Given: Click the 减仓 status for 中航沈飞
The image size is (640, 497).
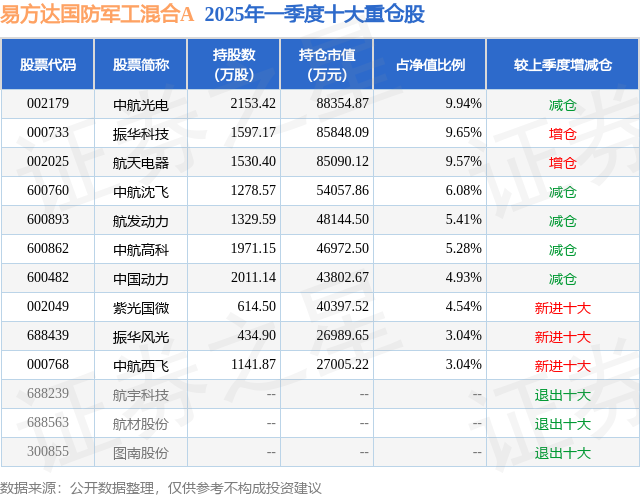Looking at the screenshot, I should pyautogui.click(x=562, y=192).
